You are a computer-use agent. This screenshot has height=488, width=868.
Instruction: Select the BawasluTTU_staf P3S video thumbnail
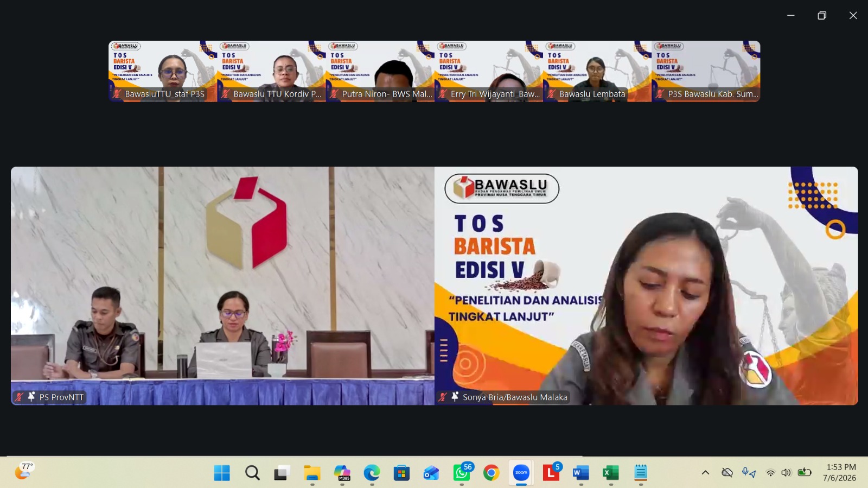click(163, 71)
